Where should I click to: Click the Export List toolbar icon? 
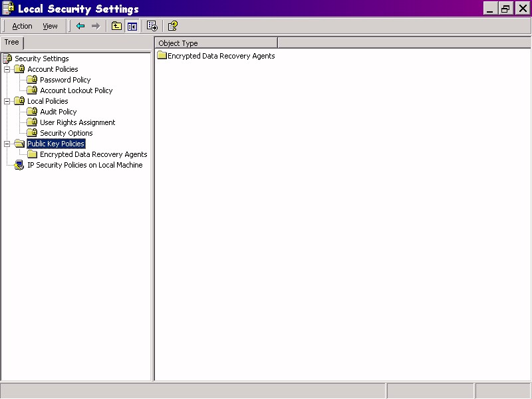pos(152,26)
